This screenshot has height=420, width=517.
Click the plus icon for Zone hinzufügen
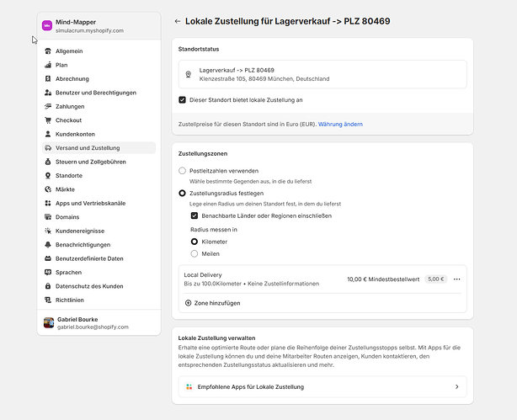tap(188, 302)
